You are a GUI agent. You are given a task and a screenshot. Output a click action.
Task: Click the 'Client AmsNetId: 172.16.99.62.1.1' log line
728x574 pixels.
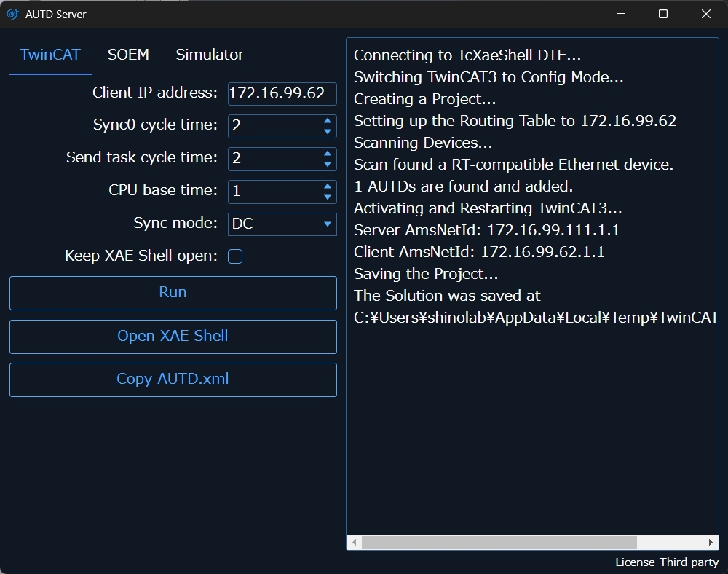click(479, 252)
